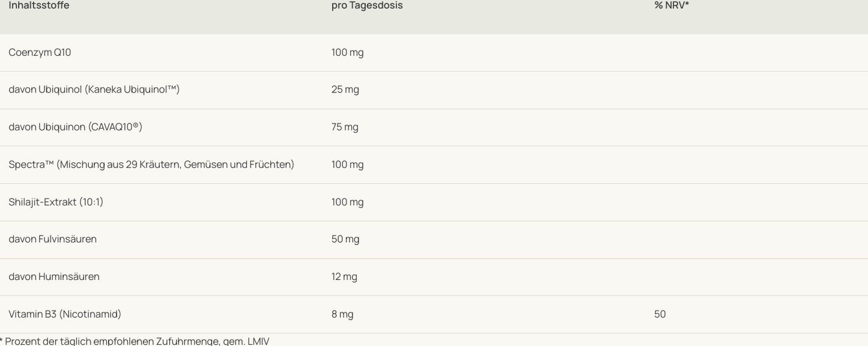Select the Coenzym Q10 ingredient name
Screen dimensions: 868x346
coord(40,52)
